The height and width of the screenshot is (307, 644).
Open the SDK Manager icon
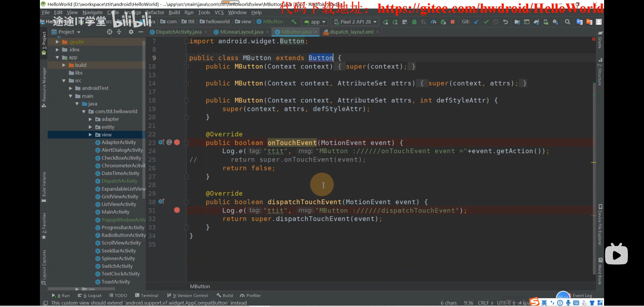pos(555,22)
